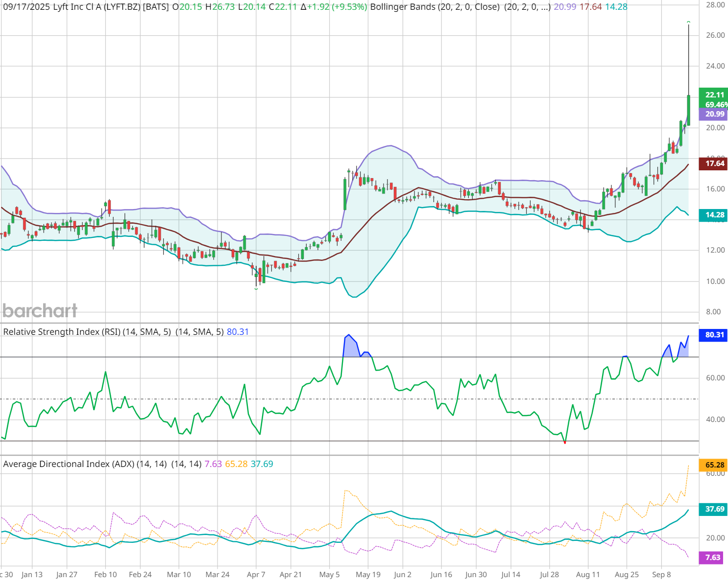Click the 60.00 label on RSI axis

[x=715, y=378]
